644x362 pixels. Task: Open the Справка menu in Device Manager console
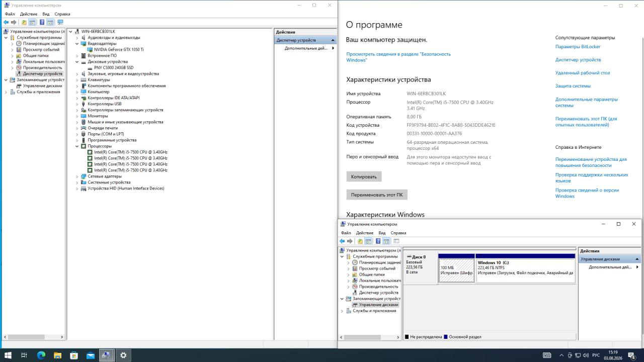tap(62, 14)
